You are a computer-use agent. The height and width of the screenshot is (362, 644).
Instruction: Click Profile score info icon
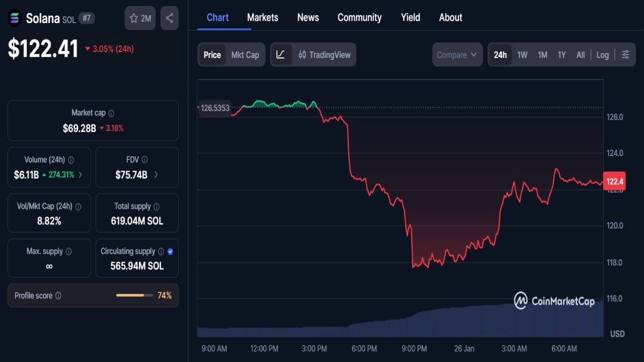pos(58,296)
